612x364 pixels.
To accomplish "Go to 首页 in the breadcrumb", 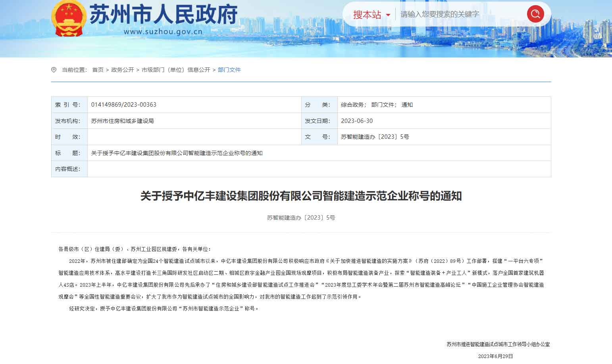I will tap(98, 70).
